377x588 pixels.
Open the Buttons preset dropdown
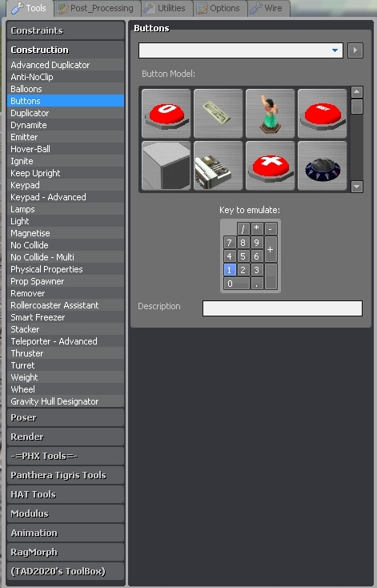pyautogui.click(x=241, y=50)
